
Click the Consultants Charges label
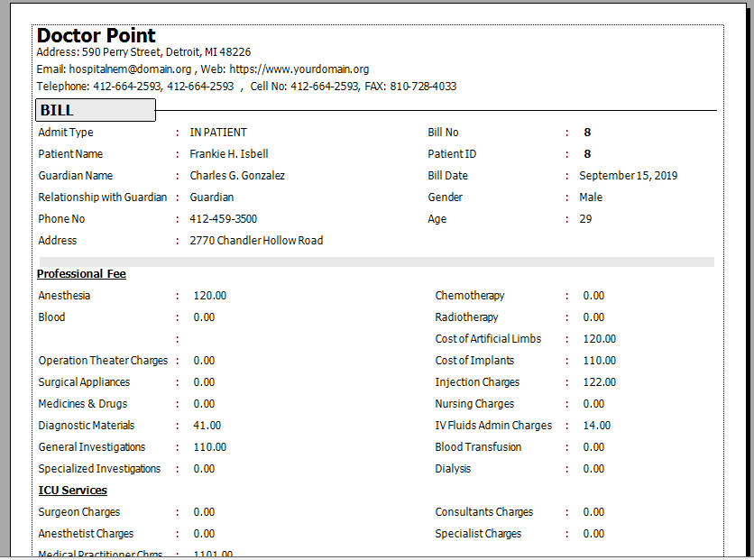(x=484, y=512)
